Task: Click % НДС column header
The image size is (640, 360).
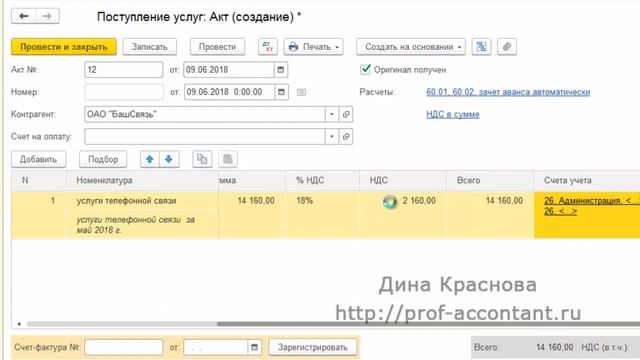Action: [322, 180]
